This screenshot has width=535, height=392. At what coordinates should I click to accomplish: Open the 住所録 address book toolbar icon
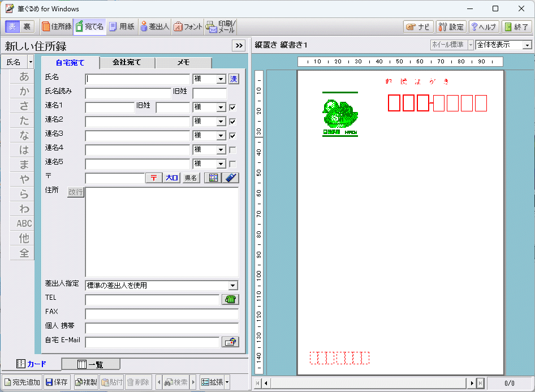point(57,27)
